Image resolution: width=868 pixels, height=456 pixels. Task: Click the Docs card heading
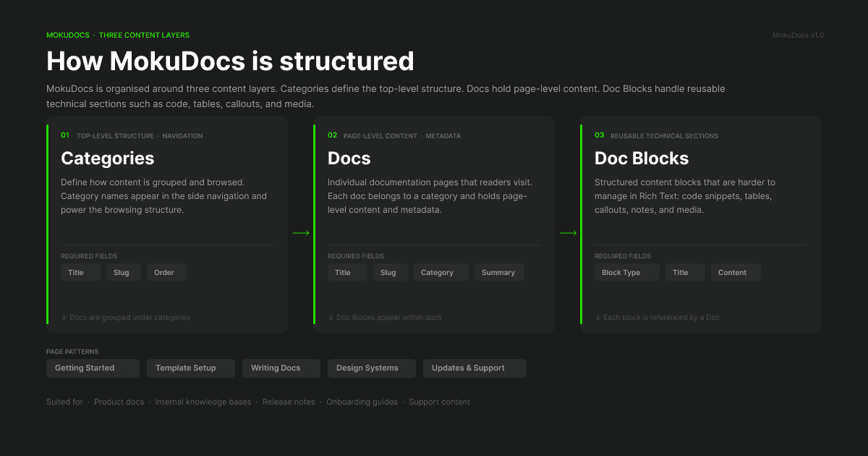click(349, 159)
